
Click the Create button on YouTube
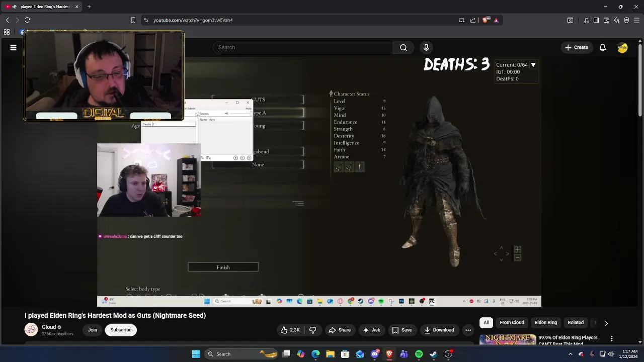point(576,47)
